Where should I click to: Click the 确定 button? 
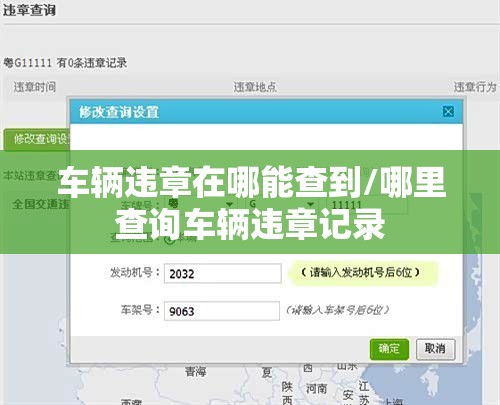pos(389,349)
